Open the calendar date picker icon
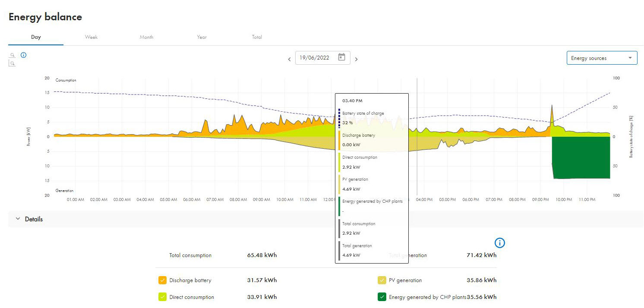The image size is (644, 308). click(x=341, y=57)
